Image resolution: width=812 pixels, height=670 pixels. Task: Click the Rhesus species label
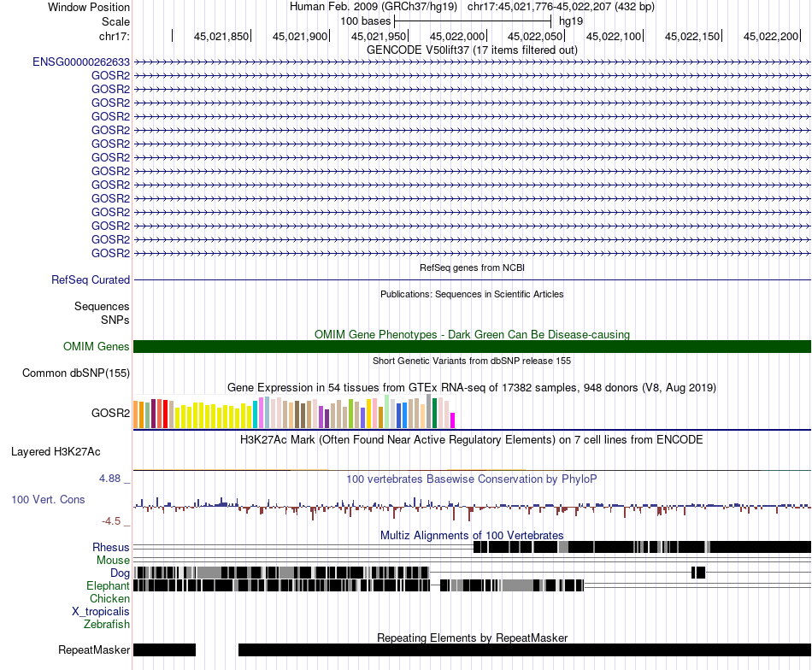[111, 547]
